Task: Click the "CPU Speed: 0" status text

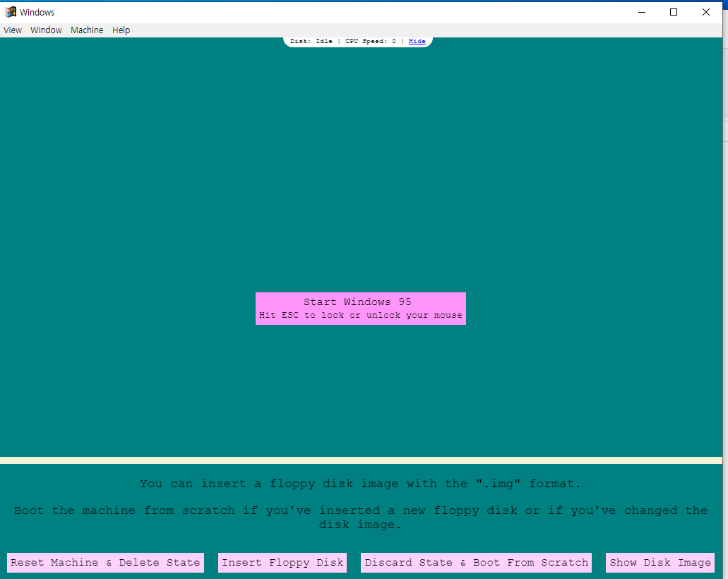Action: pos(371,42)
